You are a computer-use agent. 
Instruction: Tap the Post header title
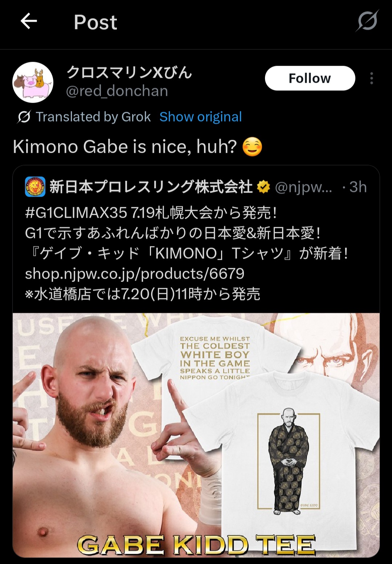pos(95,22)
